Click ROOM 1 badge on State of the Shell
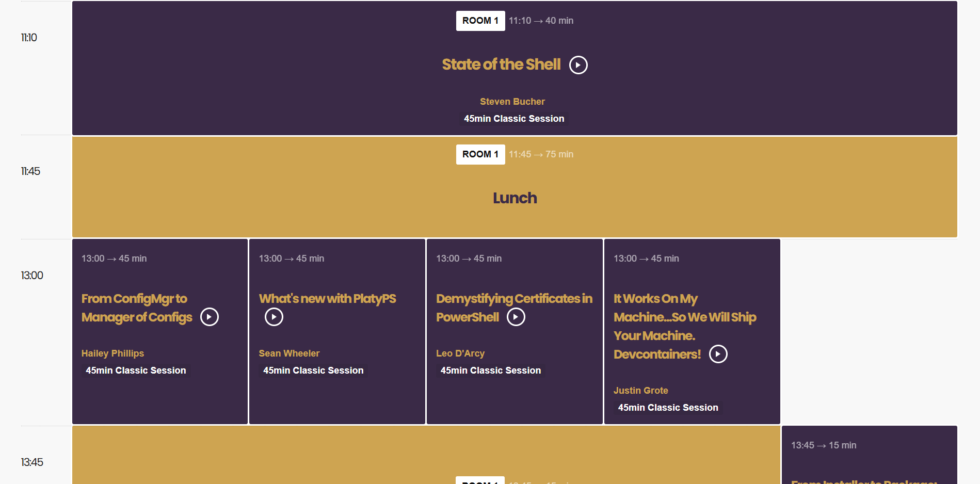Screen dimensions: 980x484 coord(480,21)
